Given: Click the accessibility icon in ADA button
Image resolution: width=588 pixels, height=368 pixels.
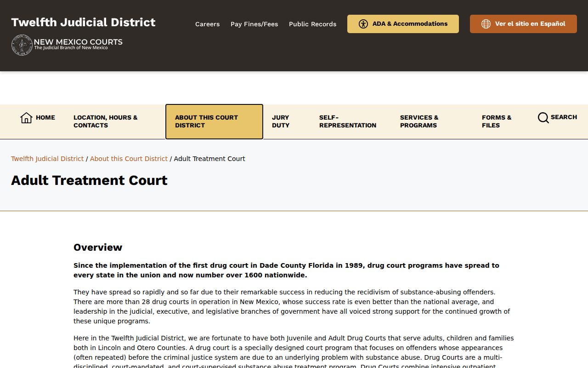Looking at the screenshot, I should 363,24.
